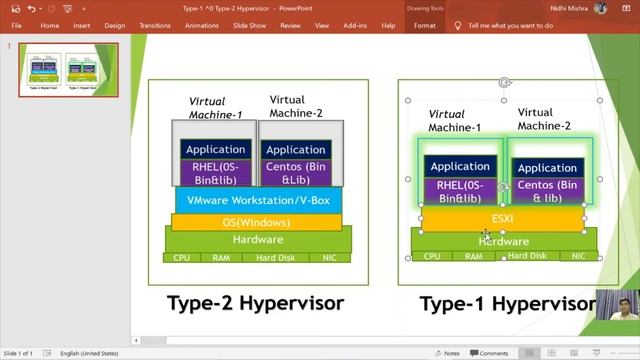Open the Help ribbon tab
The height and width of the screenshot is (360, 640).
tap(388, 25)
